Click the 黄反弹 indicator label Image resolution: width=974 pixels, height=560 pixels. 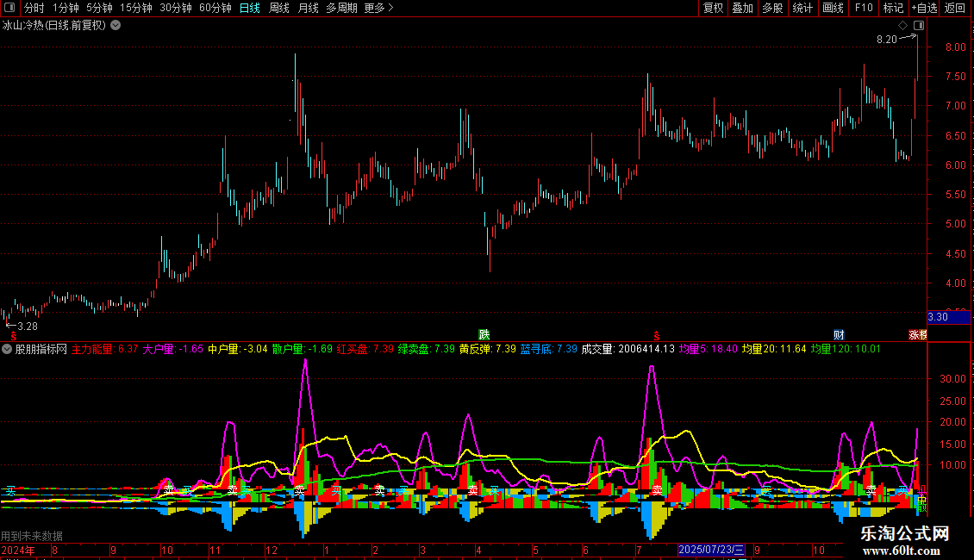pyautogui.click(x=488, y=349)
